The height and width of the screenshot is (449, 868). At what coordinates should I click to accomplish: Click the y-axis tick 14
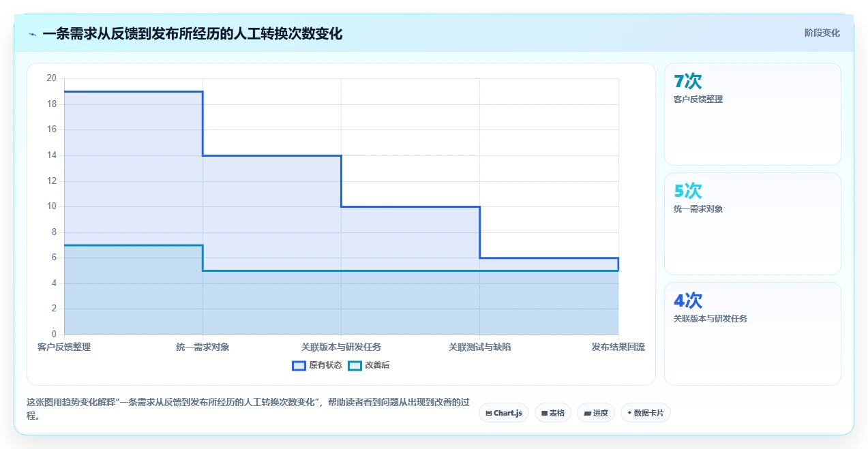51,155
